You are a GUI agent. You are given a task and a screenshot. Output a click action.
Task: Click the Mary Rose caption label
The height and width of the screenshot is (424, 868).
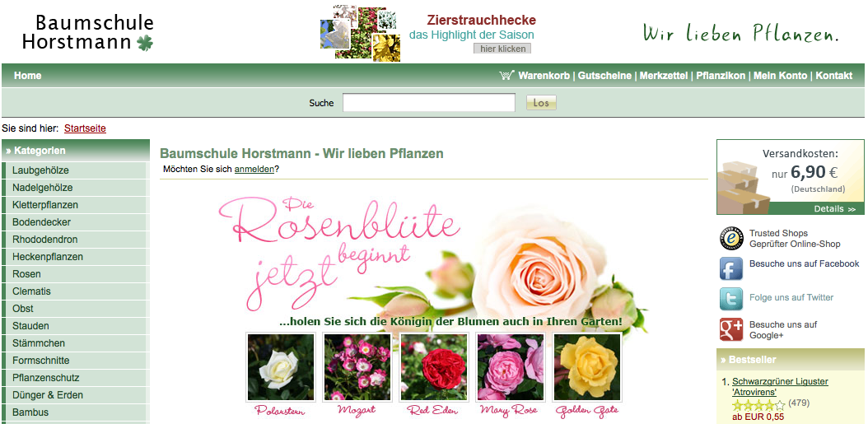(511, 411)
